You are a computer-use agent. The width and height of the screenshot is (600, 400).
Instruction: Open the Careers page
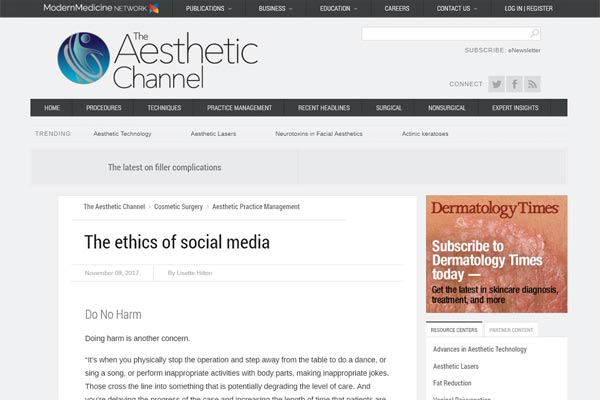click(x=397, y=8)
